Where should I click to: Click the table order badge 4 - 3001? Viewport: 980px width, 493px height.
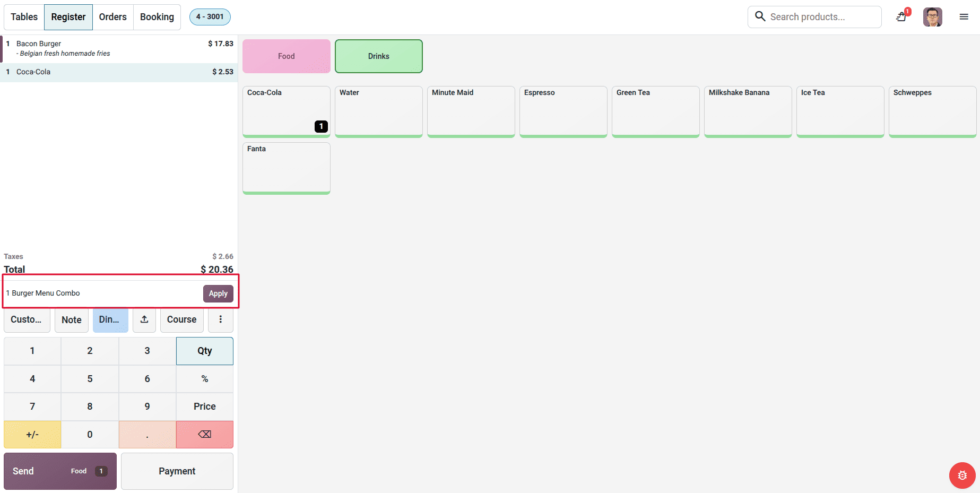point(210,17)
